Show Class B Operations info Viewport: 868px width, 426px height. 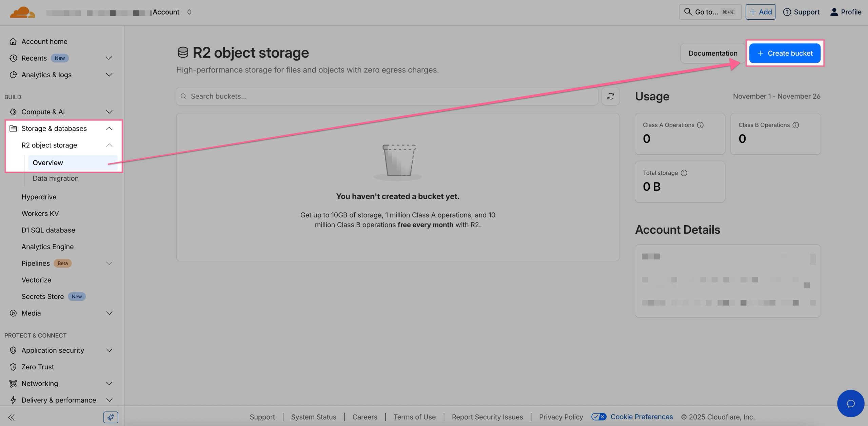pyautogui.click(x=796, y=125)
